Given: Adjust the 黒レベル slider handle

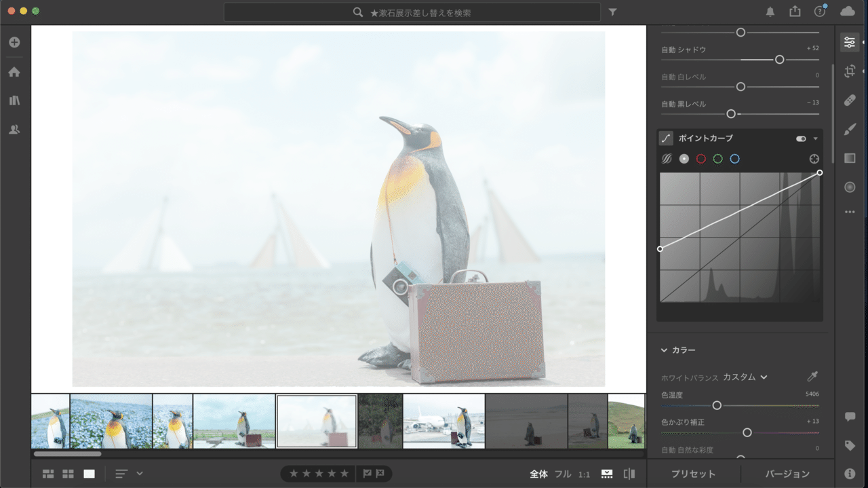Looking at the screenshot, I should (731, 114).
